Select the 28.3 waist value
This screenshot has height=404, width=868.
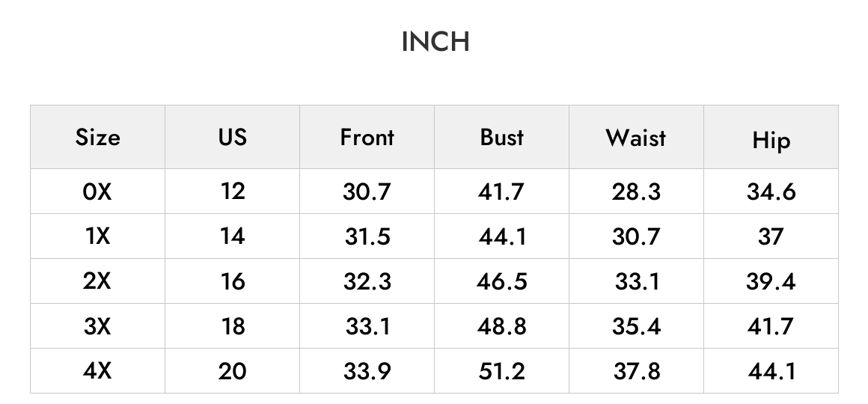coord(636,192)
